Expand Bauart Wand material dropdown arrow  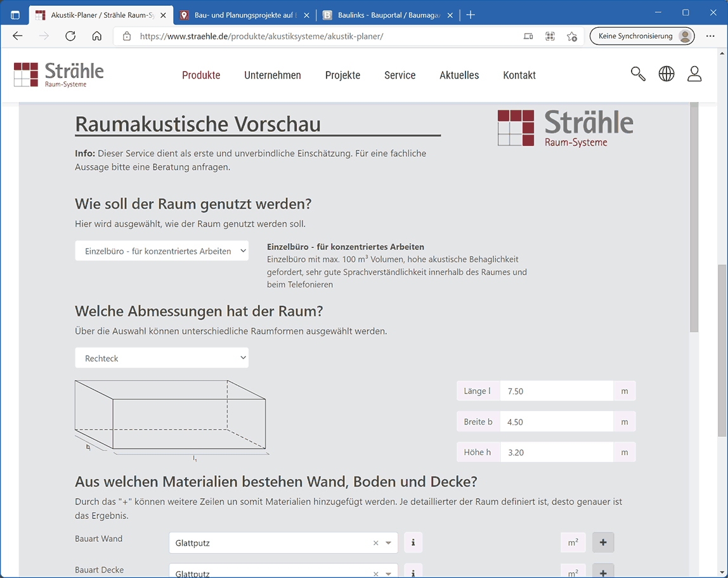(389, 542)
